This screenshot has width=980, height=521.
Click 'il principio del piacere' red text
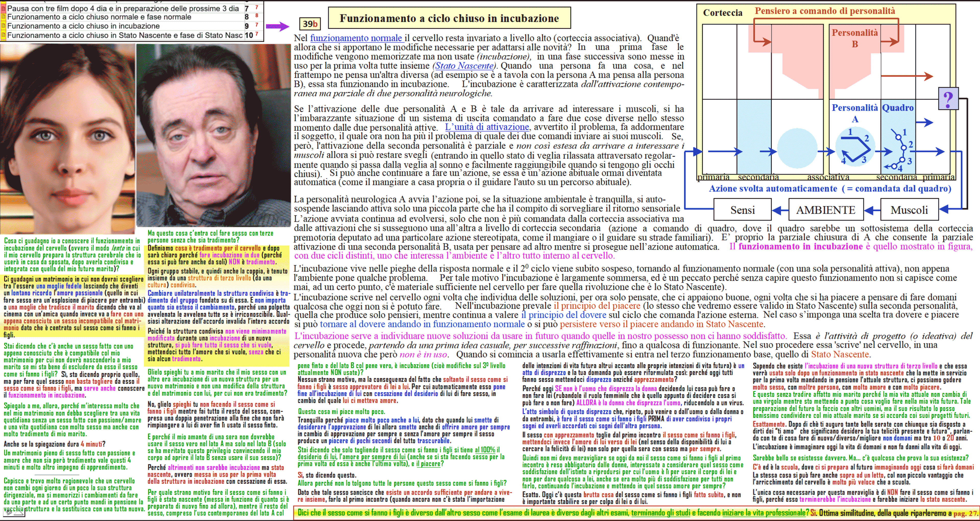[x=597, y=306]
